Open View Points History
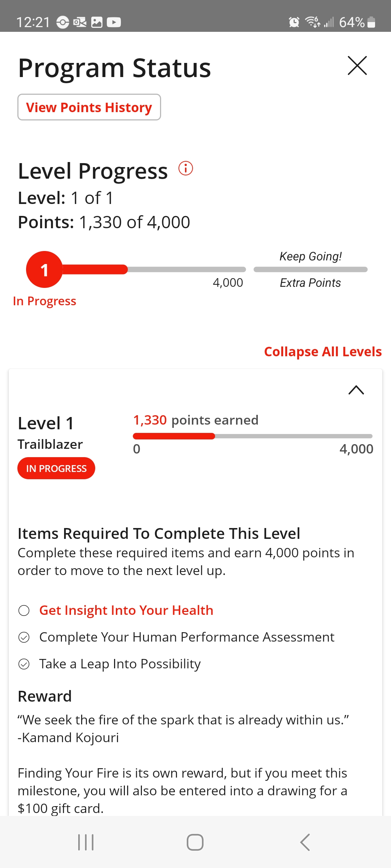 [x=89, y=107]
